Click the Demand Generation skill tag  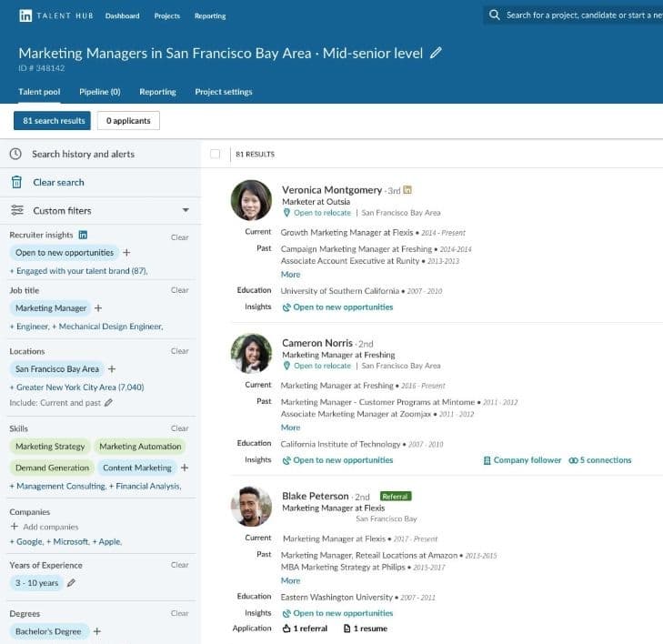point(52,468)
